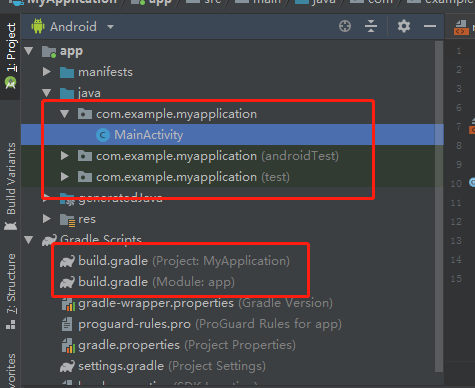The image size is (475, 388).
Task: Select the Gradle Scripts label
Action: tap(101, 240)
